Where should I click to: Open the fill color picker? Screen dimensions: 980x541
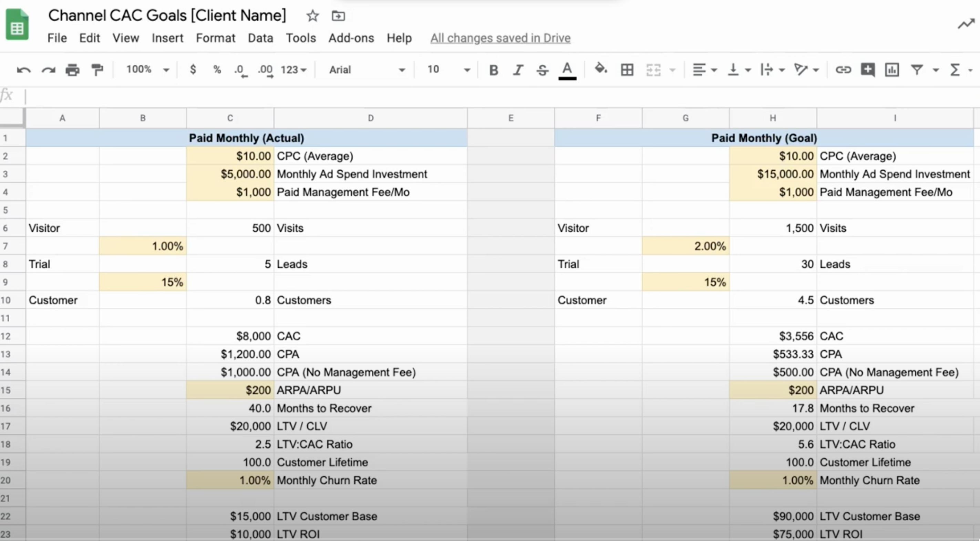(x=601, y=69)
